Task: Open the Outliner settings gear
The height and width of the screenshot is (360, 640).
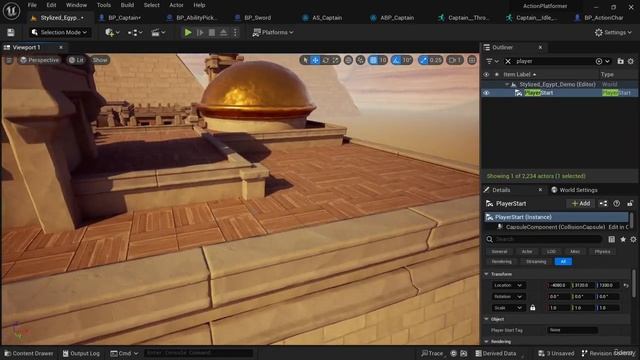Action: point(631,61)
